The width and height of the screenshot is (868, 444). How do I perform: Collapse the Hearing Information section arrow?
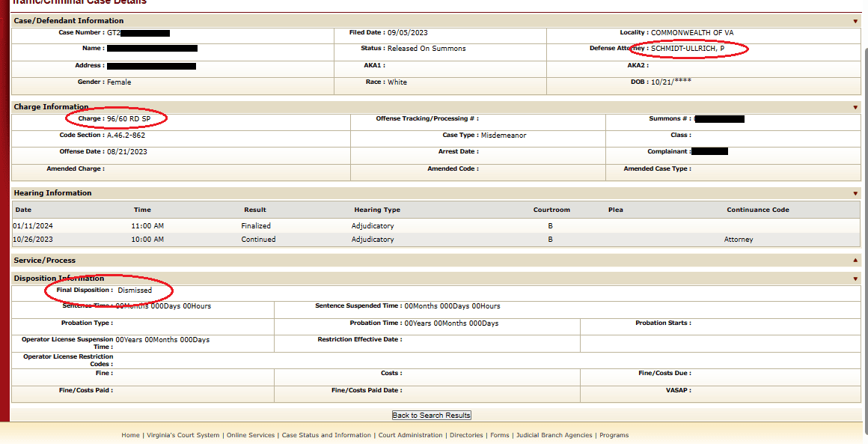tap(855, 193)
